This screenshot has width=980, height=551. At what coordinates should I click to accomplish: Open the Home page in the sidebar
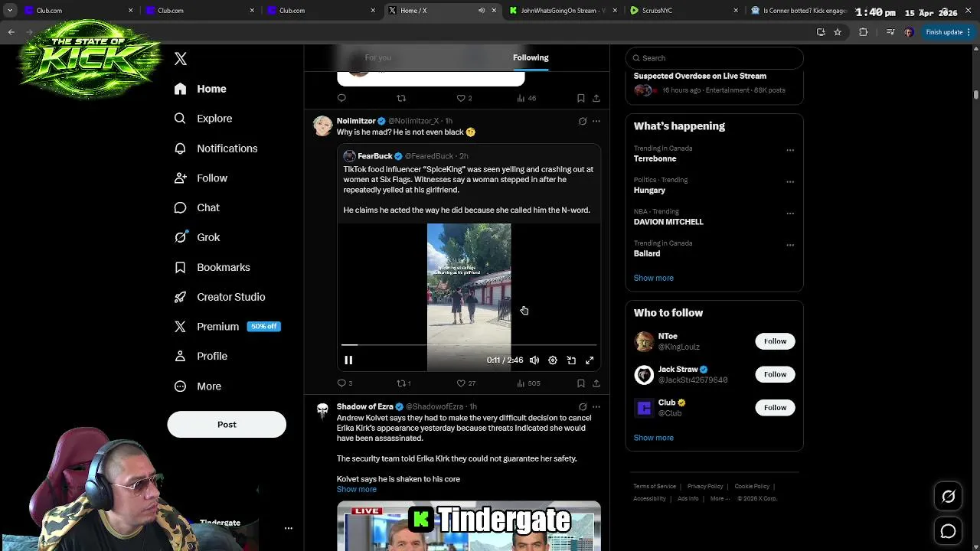tap(200, 89)
